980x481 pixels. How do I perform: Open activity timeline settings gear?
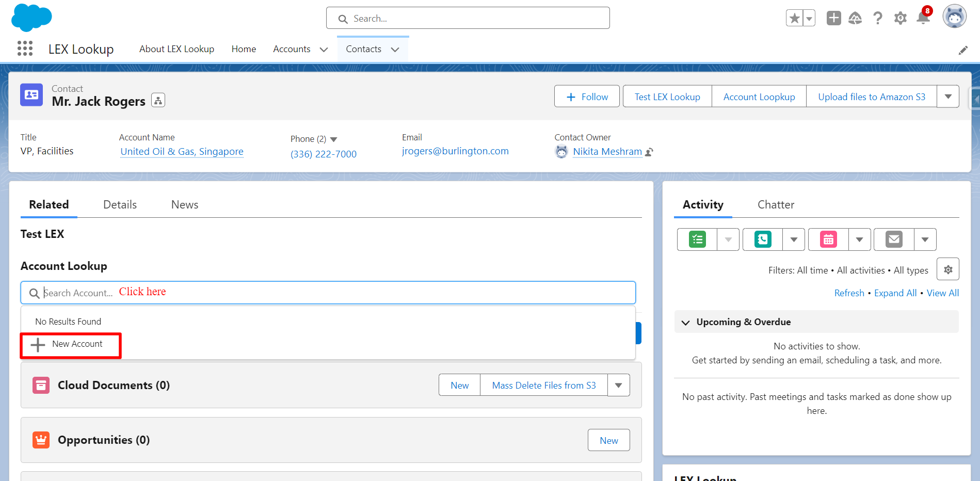(x=948, y=269)
